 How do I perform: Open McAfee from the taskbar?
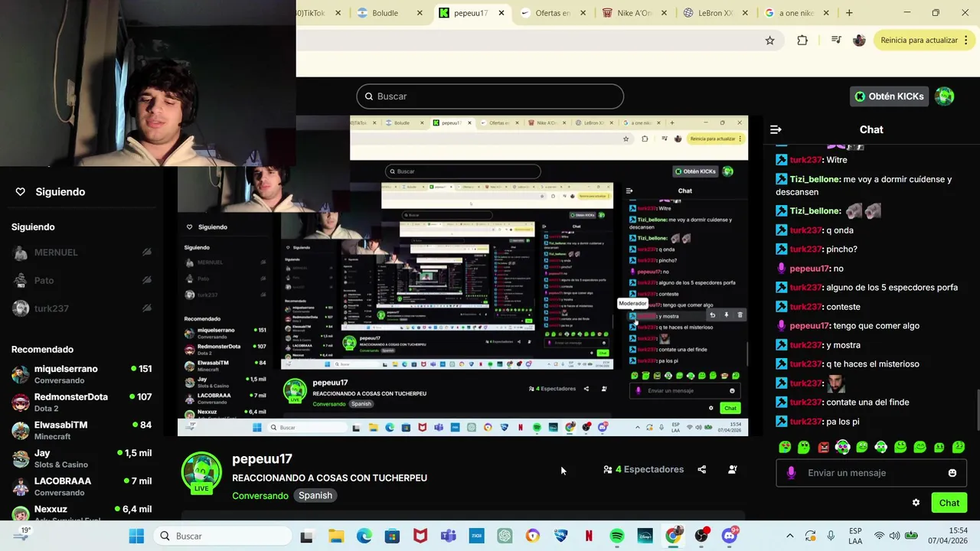[420, 536]
